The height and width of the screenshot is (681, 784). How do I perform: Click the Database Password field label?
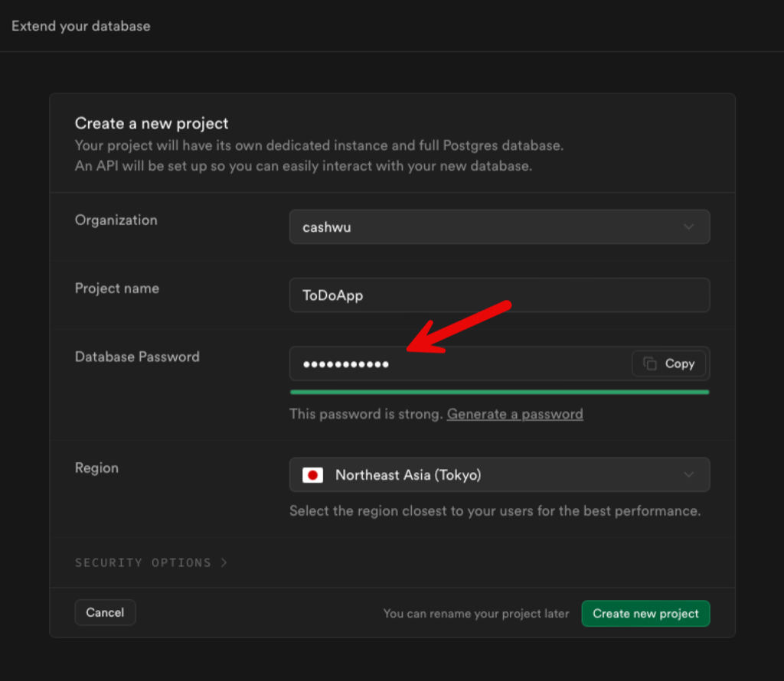coord(137,357)
